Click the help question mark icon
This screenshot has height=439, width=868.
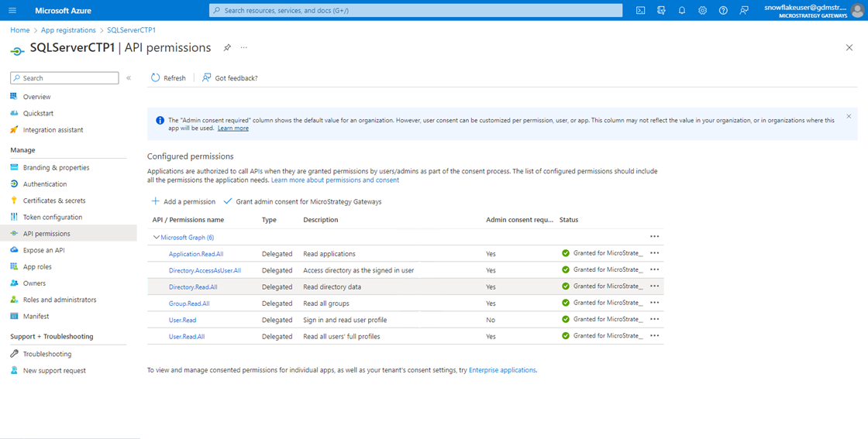[x=723, y=10]
